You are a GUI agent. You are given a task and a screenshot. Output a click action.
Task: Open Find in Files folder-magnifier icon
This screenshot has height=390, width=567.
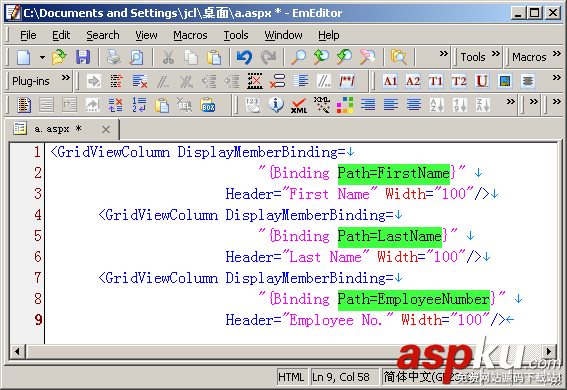coord(398,57)
